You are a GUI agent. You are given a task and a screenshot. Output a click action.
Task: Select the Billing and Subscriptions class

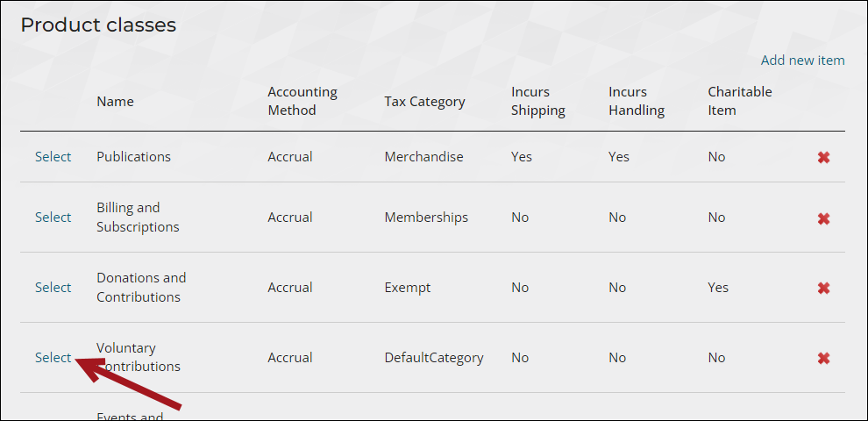click(x=53, y=218)
